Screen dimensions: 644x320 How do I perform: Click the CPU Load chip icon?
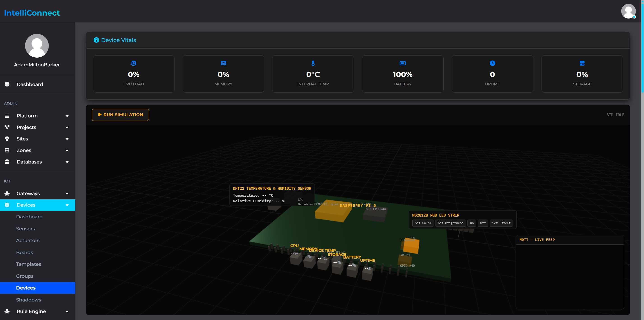point(133,63)
